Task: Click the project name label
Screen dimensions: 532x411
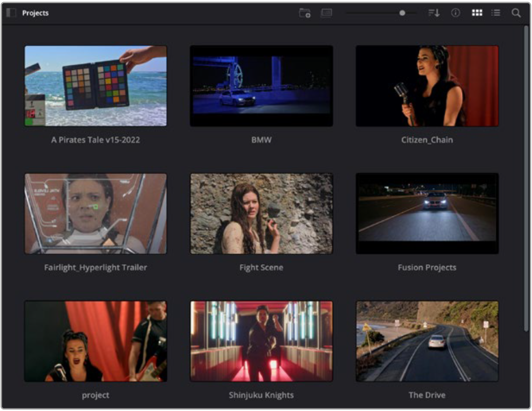Action: 96,395
